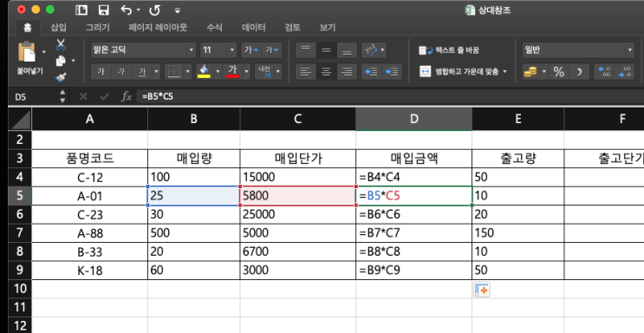Screen dimensions: 644x333
Task: Toggle align text left
Action: (306, 72)
